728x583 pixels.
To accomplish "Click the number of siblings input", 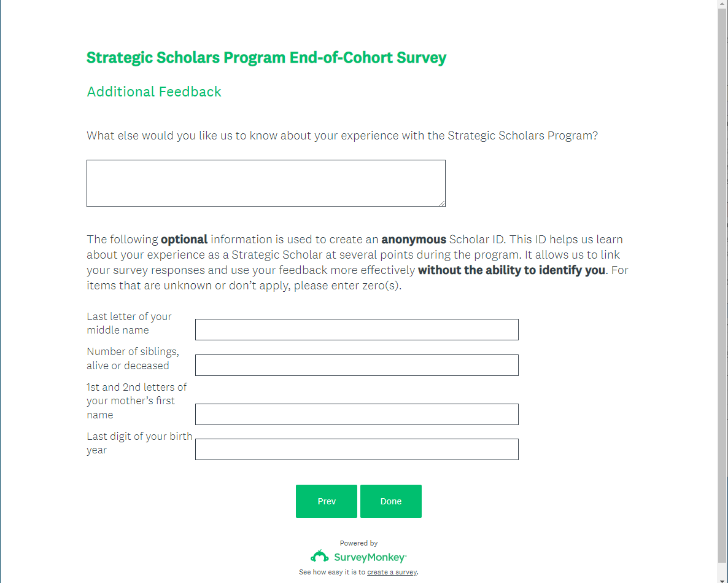I will 357,365.
